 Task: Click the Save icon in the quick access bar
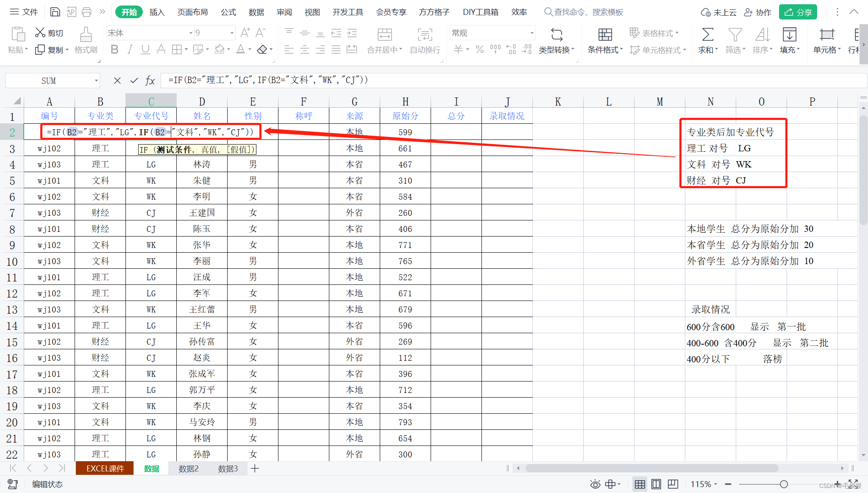click(x=55, y=12)
